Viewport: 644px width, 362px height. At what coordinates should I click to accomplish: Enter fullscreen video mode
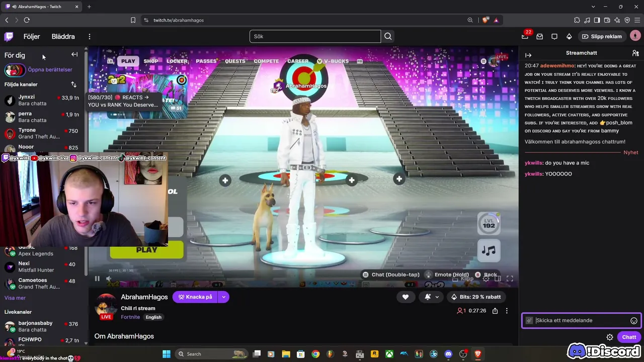[x=510, y=278]
